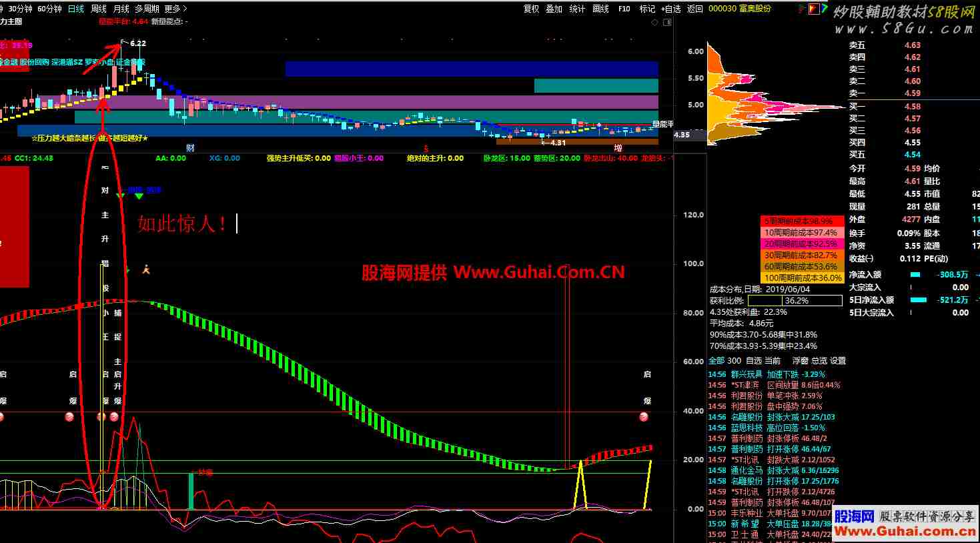Click the red ball marker at far right
Viewport: 980px width, 543px height.
pos(644,417)
